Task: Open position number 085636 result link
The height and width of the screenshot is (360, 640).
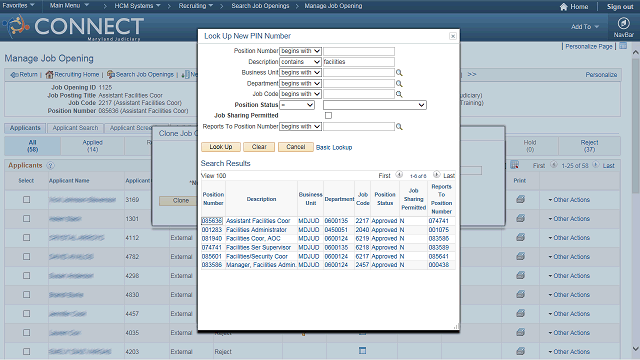Action: point(212,221)
